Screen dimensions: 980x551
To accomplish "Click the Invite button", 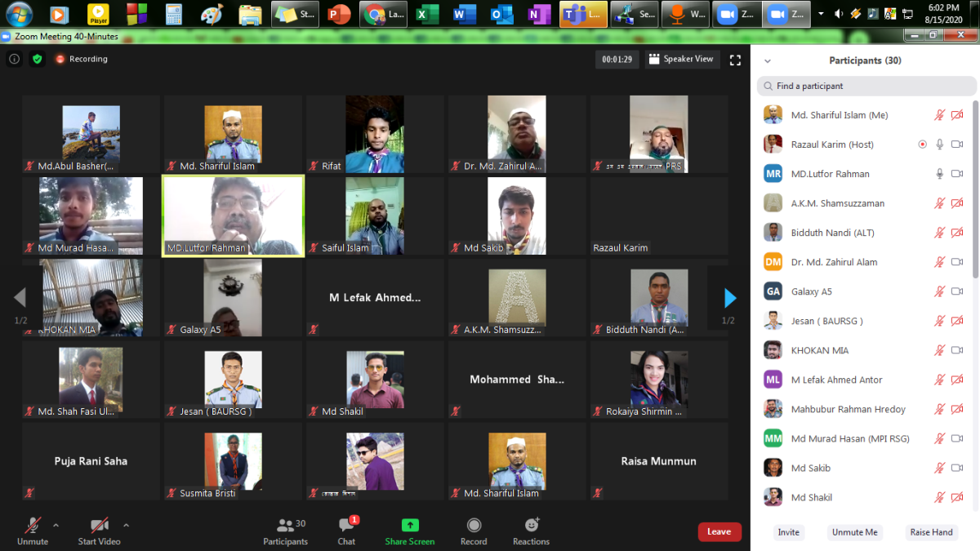I will pyautogui.click(x=788, y=532).
